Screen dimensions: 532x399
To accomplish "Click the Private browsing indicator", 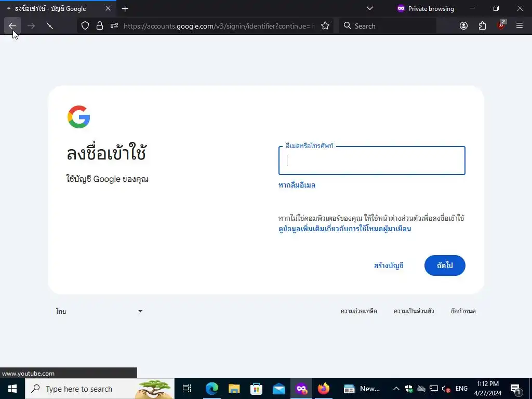I will point(425,9).
